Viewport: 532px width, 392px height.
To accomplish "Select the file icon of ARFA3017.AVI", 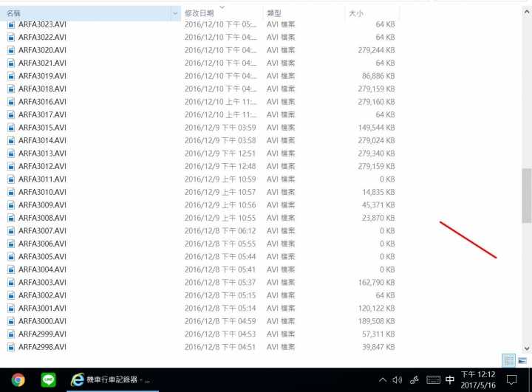I will click(x=11, y=114).
